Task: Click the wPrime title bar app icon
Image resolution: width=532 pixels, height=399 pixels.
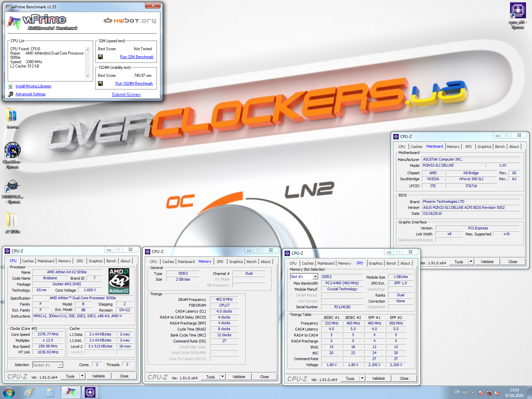Action: click(8, 7)
